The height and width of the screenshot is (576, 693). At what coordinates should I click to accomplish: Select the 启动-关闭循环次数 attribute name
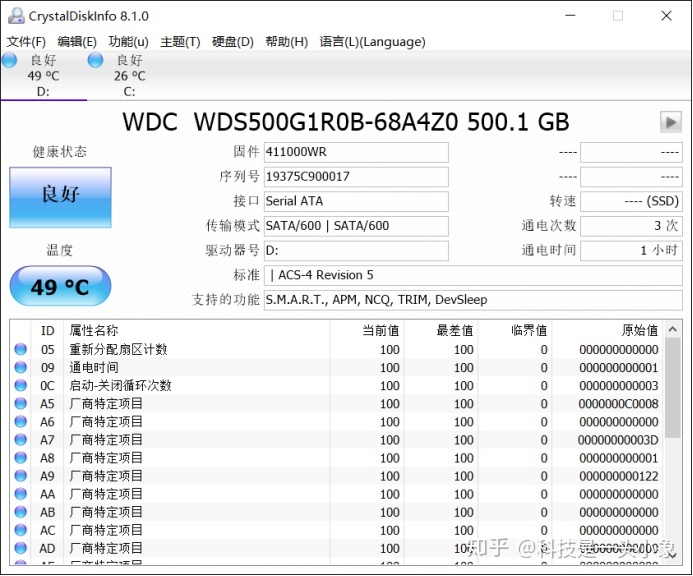pyautogui.click(x=120, y=386)
